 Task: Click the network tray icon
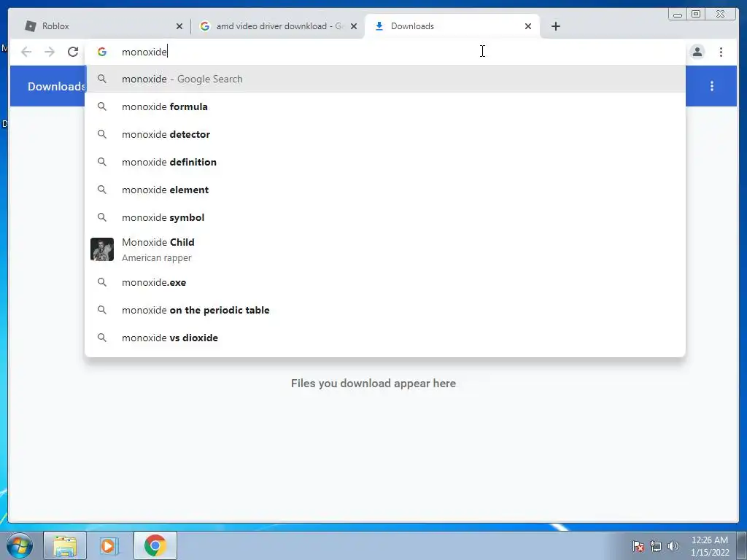click(x=656, y=546)
